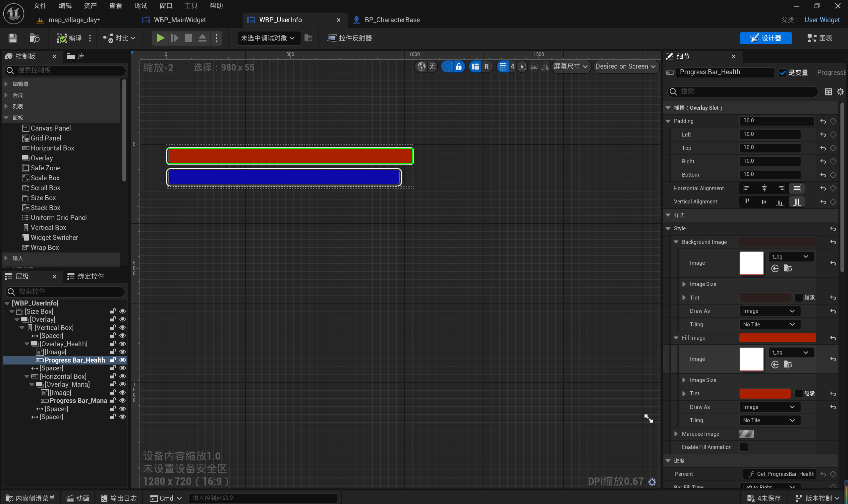848x504 pixels.
Task: Open the Window menu
Action: coord(166,5)
